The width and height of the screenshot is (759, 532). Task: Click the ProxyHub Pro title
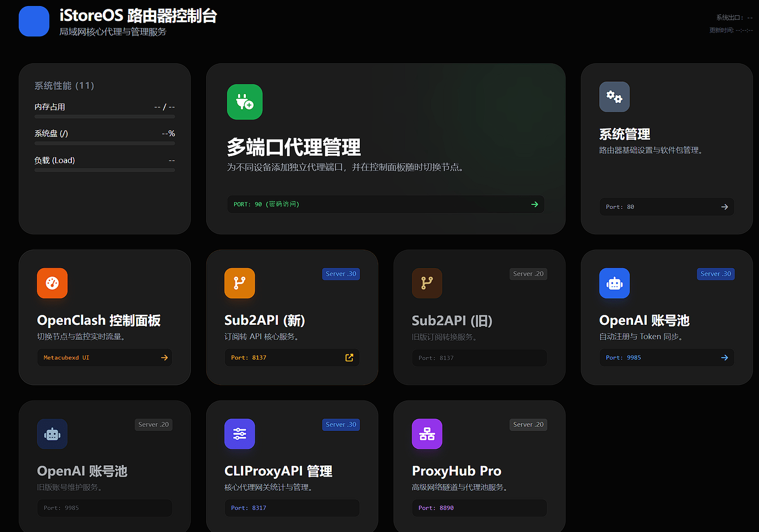tap(457, 471)
